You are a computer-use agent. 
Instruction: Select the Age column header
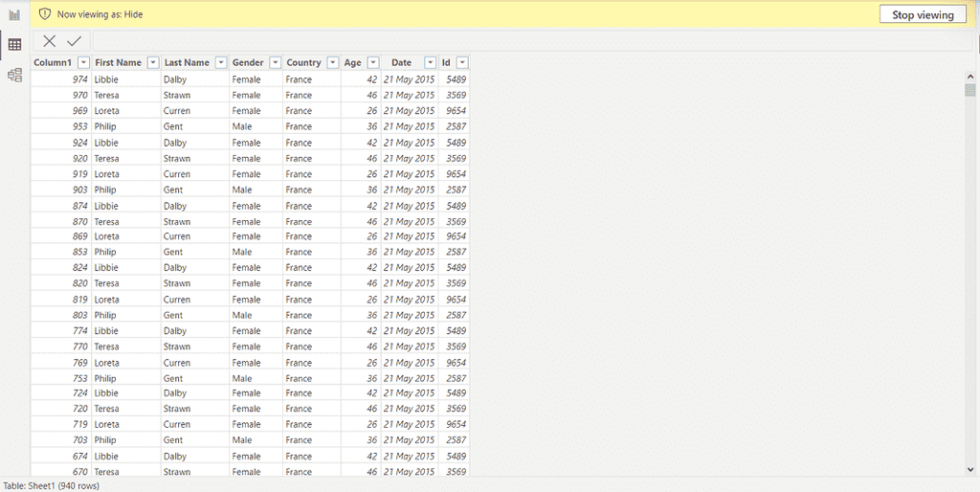tap(352, 62)
